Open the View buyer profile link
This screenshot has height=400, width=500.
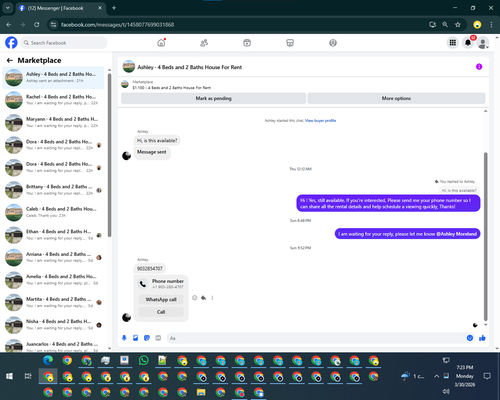[x=320, y=121]
